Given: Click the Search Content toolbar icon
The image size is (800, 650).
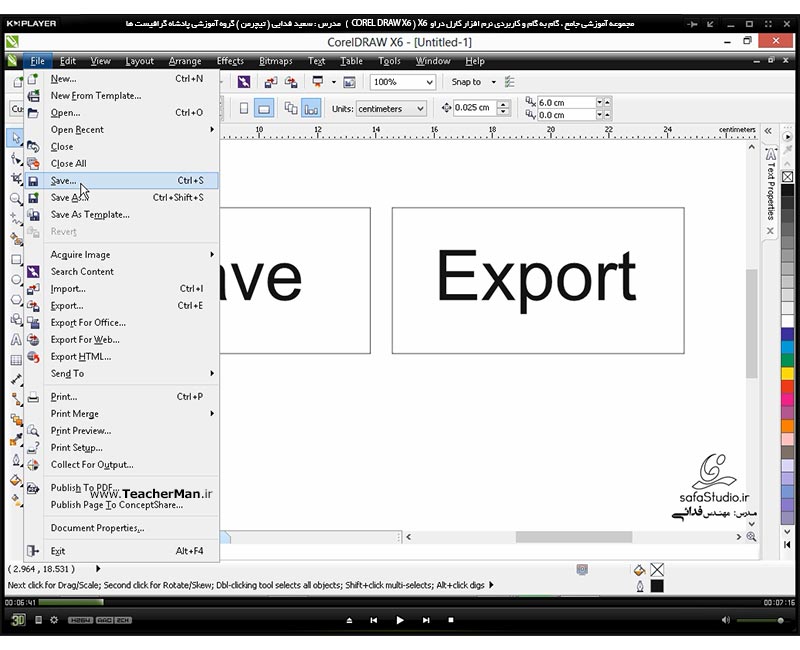Looking at the screenshot, I should tap(244, 82).
